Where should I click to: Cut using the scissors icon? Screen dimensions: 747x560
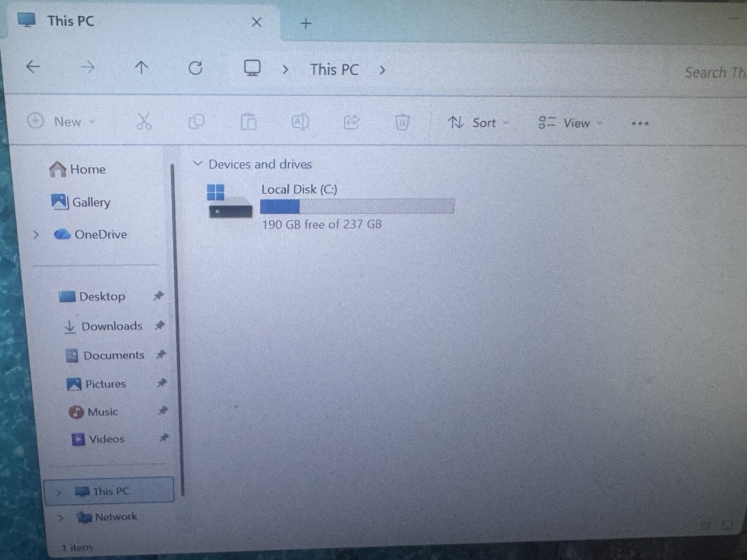click(144, 121)
